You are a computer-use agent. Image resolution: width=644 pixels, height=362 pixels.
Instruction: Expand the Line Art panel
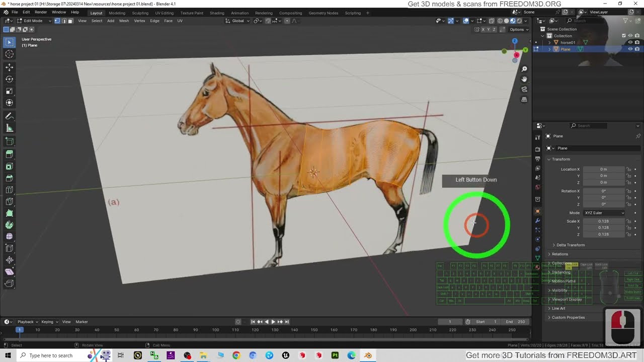[557, 308]
